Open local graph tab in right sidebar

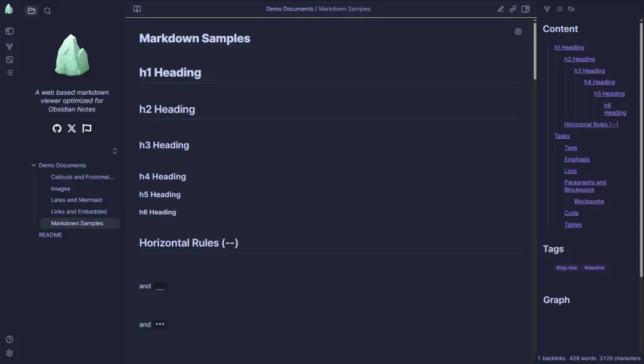point(547,9)
